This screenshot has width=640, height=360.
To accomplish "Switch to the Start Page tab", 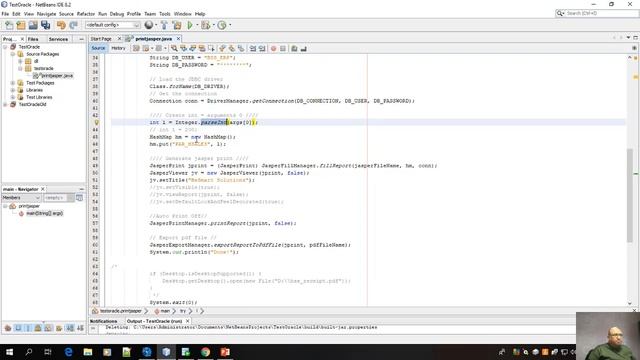I will [x=101, y=39].
